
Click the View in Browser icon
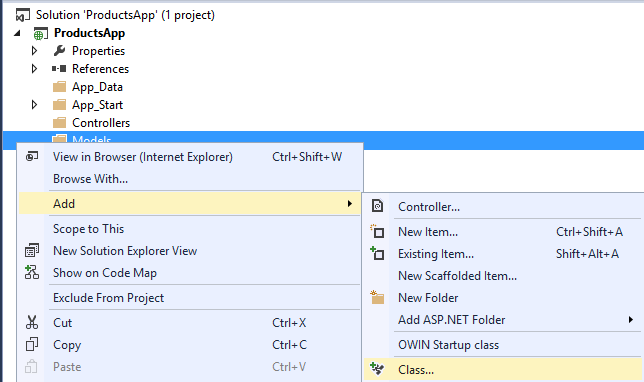(32, 156)
